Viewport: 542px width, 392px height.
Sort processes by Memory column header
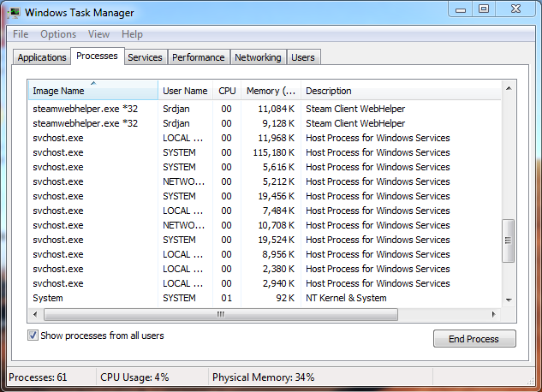point(270,91)
